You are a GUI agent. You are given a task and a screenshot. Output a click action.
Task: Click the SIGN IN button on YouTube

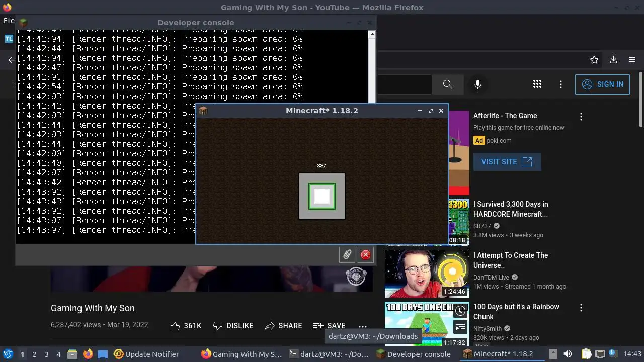coord(602,84)
